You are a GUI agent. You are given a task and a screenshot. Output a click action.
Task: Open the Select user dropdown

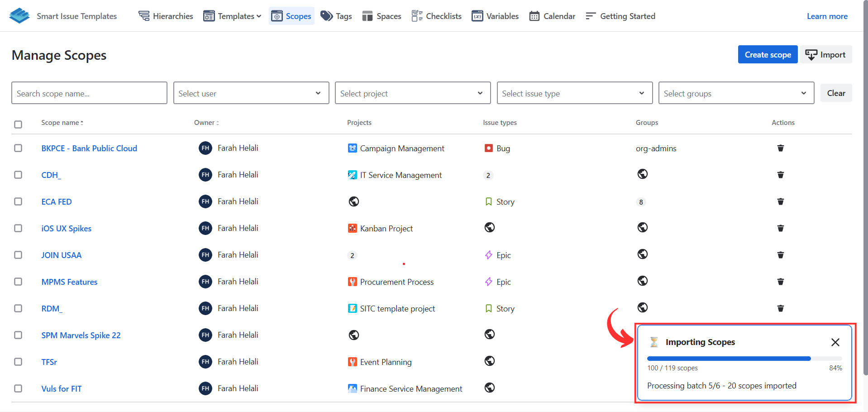251,93
